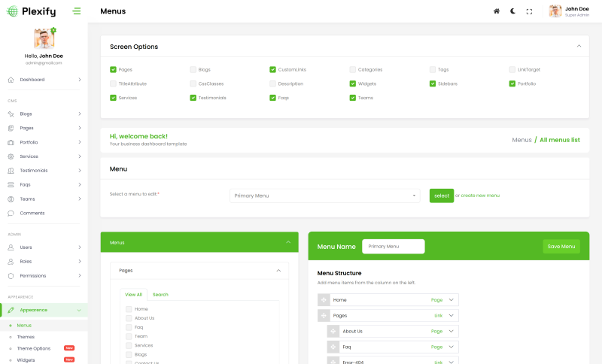Click the home icon in header
Screen dimensions: 602x364
496,11
